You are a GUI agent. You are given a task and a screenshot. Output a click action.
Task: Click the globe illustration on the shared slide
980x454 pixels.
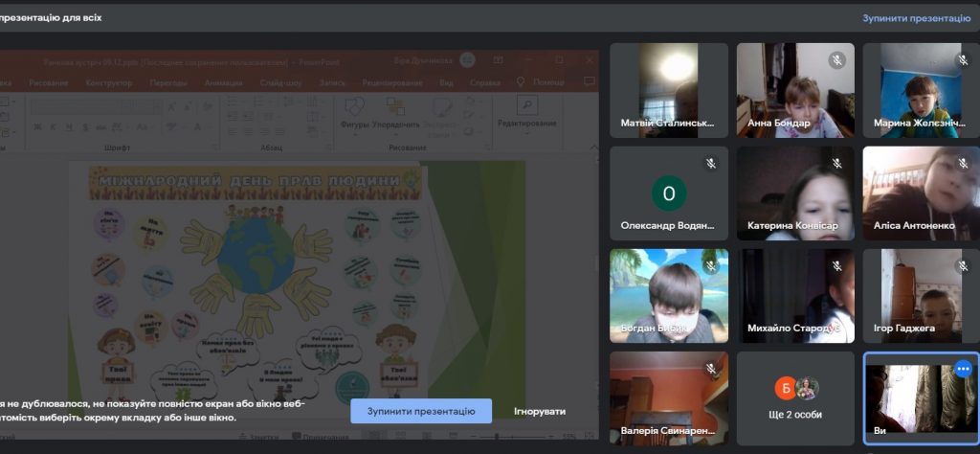click(256, 255)
